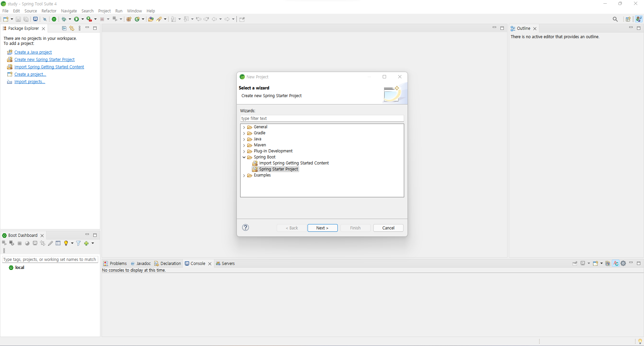Expand the Java wizard folder
Screen dimensions: 644x346
tap(244, 139)
